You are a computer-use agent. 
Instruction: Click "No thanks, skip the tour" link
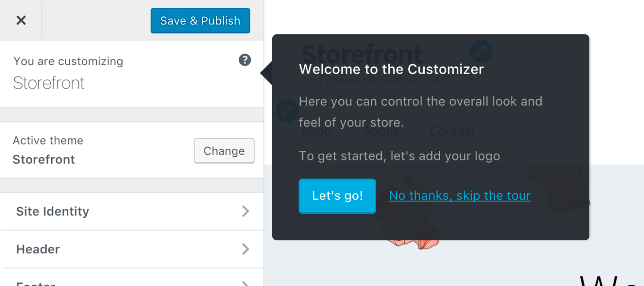459,196
